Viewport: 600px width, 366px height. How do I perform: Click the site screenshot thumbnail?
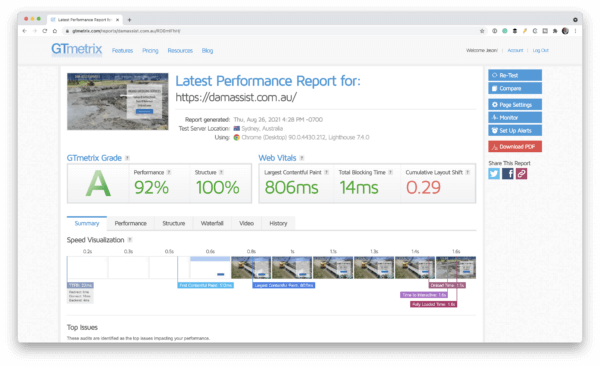click(x=117, y=101)
